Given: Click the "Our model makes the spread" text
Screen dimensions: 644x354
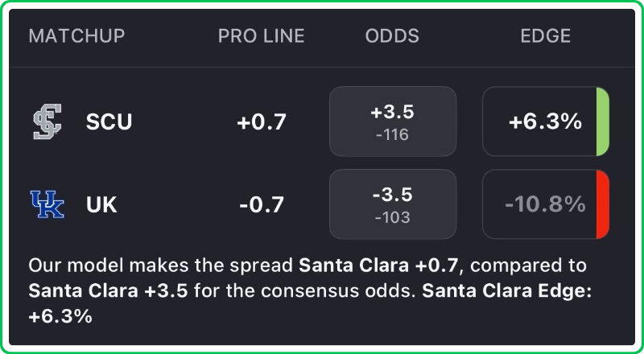Looking at the screenshot, I should [161, 265].
